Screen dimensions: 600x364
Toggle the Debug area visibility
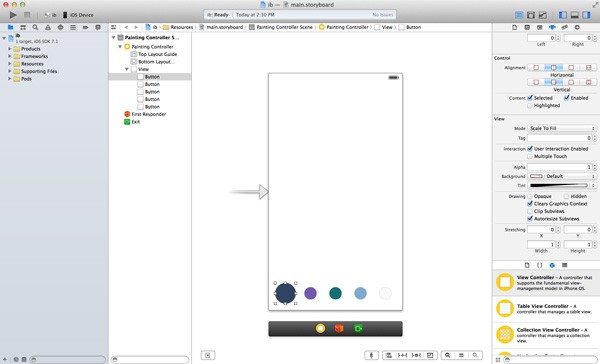click(574, 15)
